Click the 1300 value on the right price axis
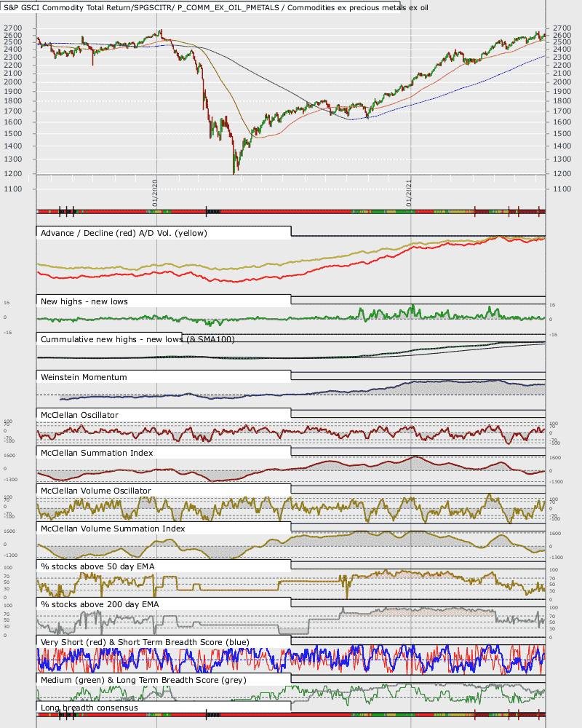Image resolution: width=582 pixels, height=728 pixels. 562,159
